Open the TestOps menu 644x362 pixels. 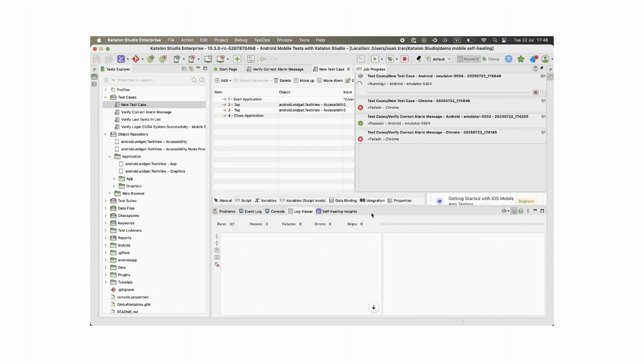point(262,40)
